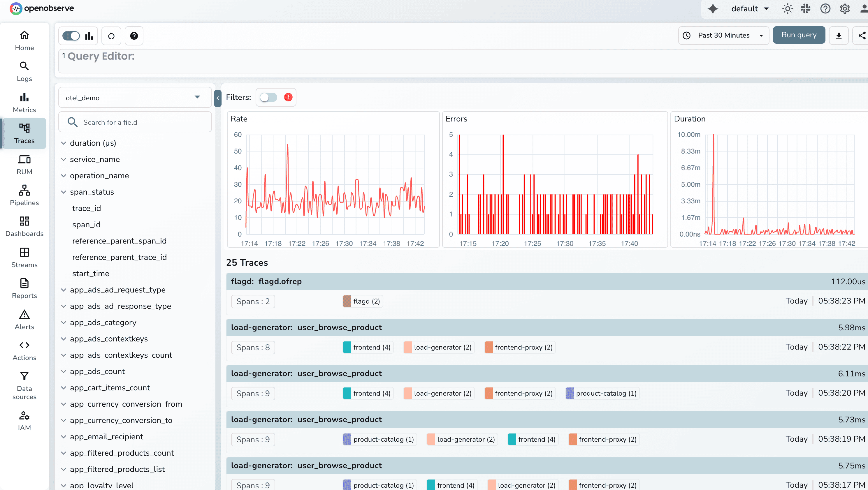Open the Past 30 Minutes time range dropdown
This screenshot has width=868, height=490.
click(x=723, y=35)
